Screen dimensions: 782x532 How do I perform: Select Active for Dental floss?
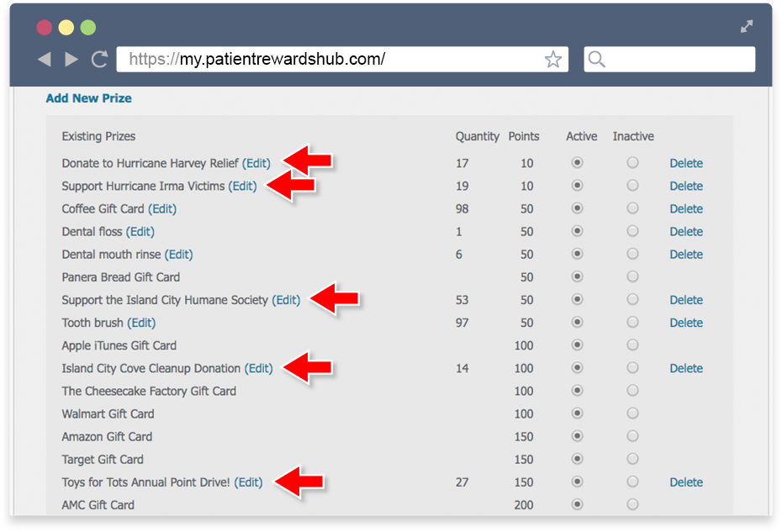pos(577,231)
